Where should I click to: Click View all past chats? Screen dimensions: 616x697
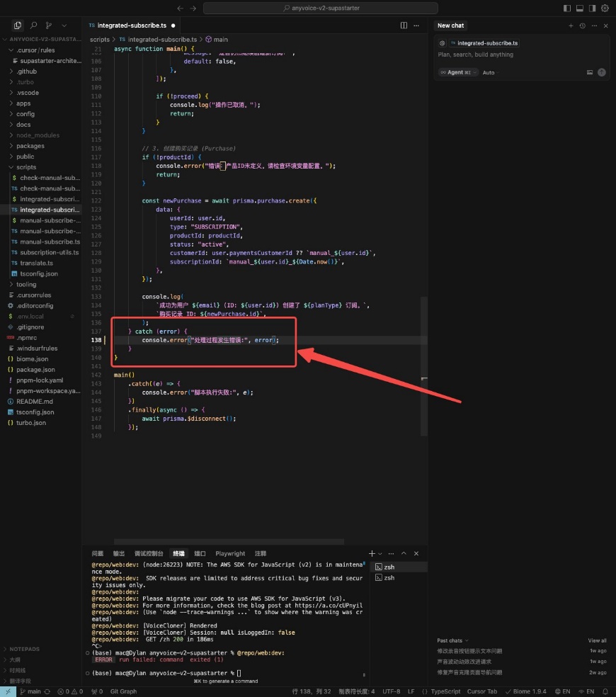(x=597, y=640)
